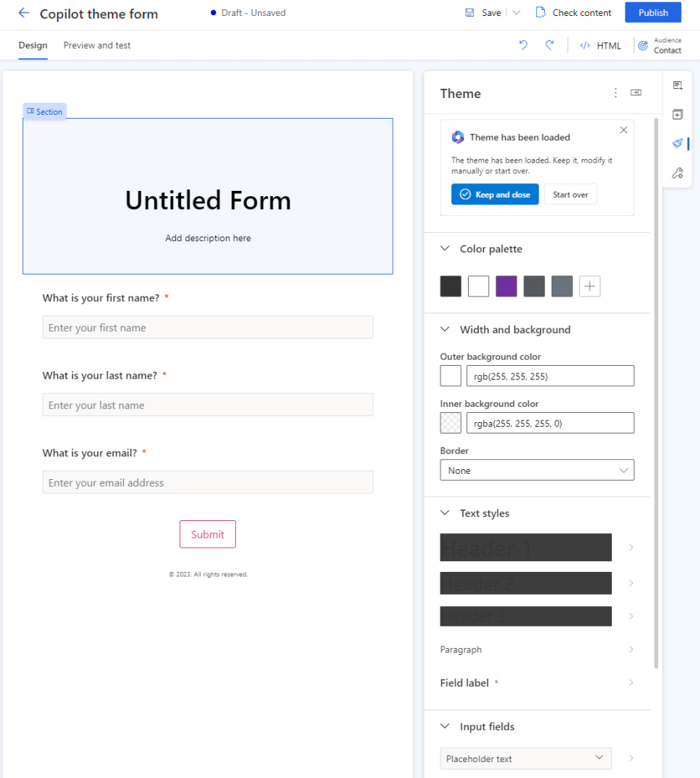700x778 pixels.
Task: Open the Placeholder text dropdown
Action: coord(526,758)
